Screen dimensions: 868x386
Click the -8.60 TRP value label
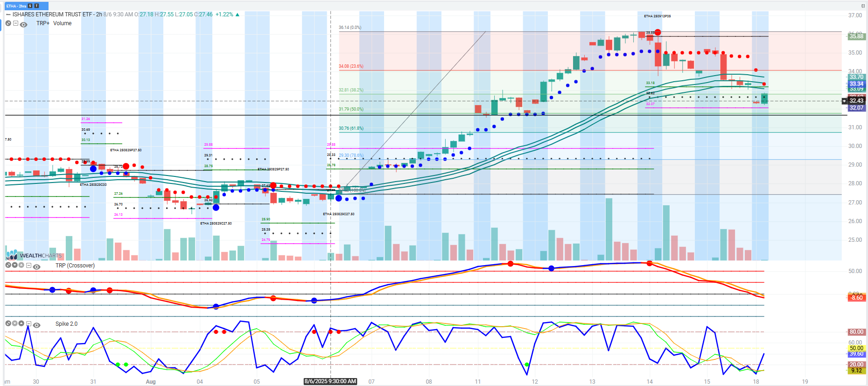point(856,298)
